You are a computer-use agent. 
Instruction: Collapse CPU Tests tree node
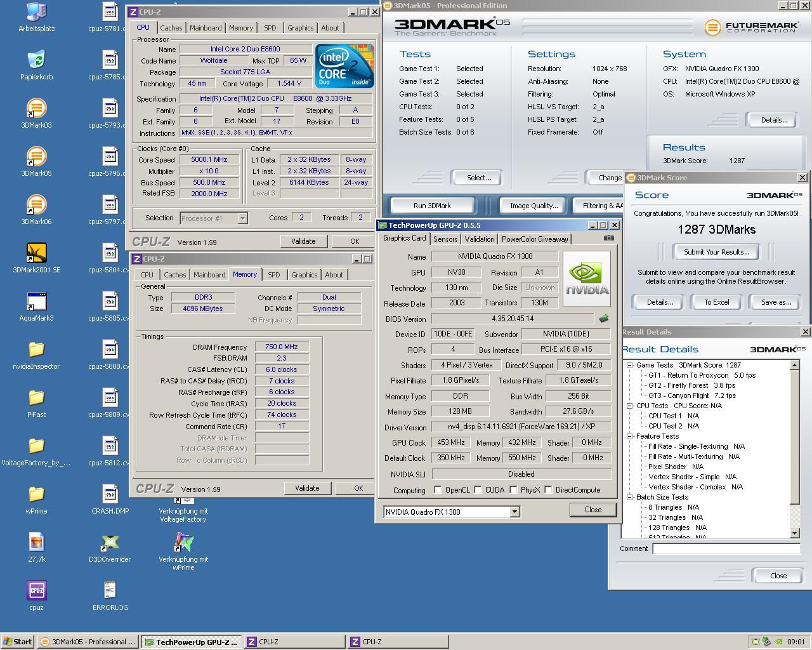coord(630,406)
